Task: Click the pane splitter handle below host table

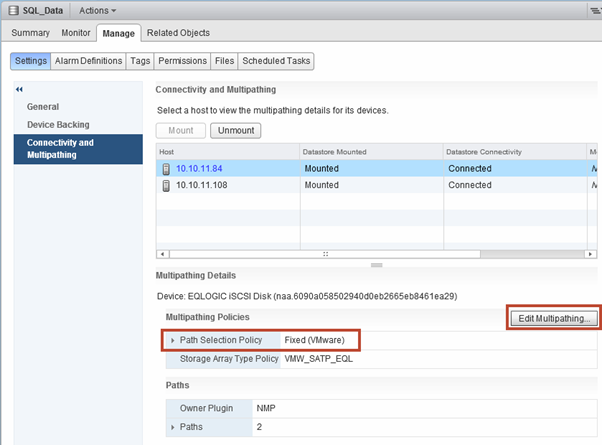Action: [377, 265]
